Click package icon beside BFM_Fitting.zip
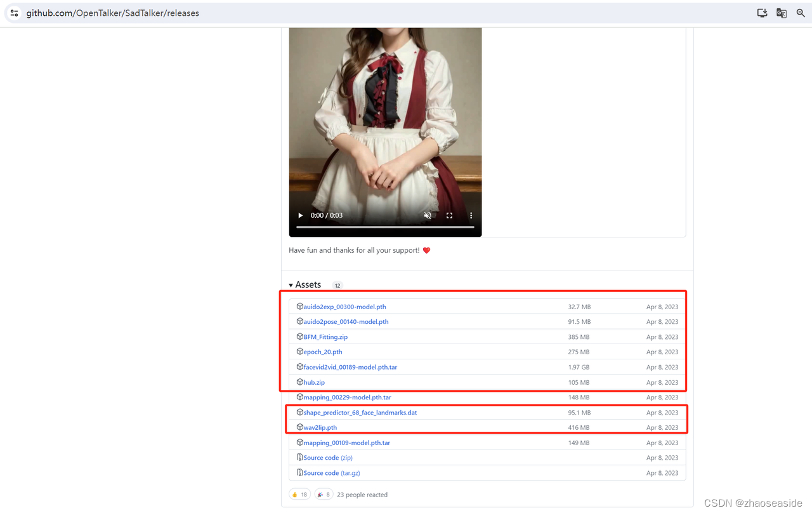812x513 pixels. click(x=299, y=336)
